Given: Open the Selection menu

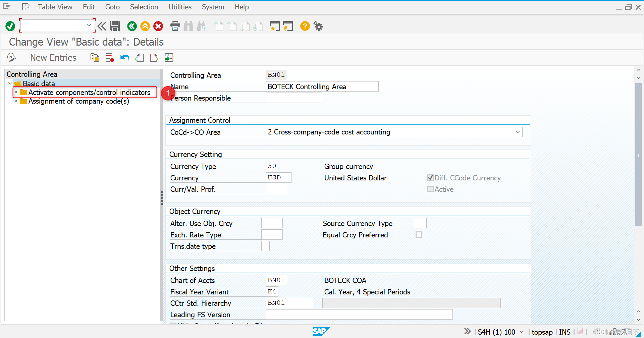Looking at the screenshot, I should coord(144,7).
